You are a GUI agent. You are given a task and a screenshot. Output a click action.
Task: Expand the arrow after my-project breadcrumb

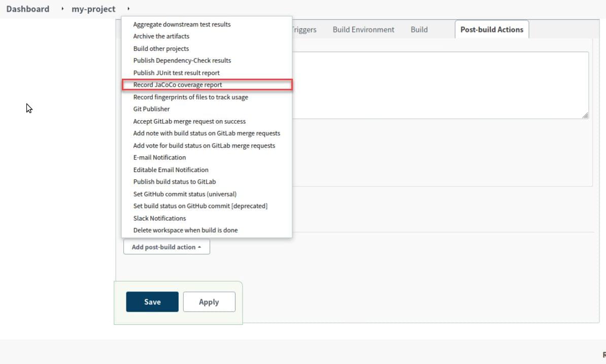128,9
